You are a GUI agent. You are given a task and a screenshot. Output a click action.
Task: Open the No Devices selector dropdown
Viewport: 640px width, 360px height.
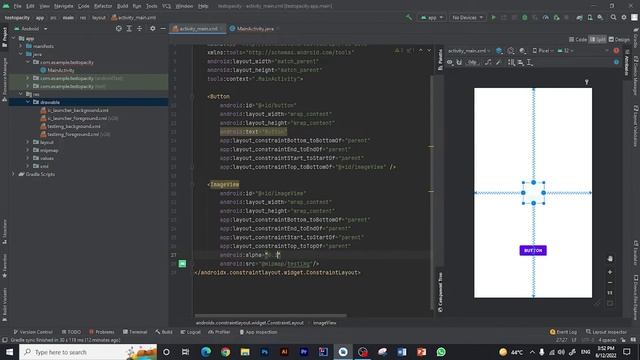pos(467,18)
